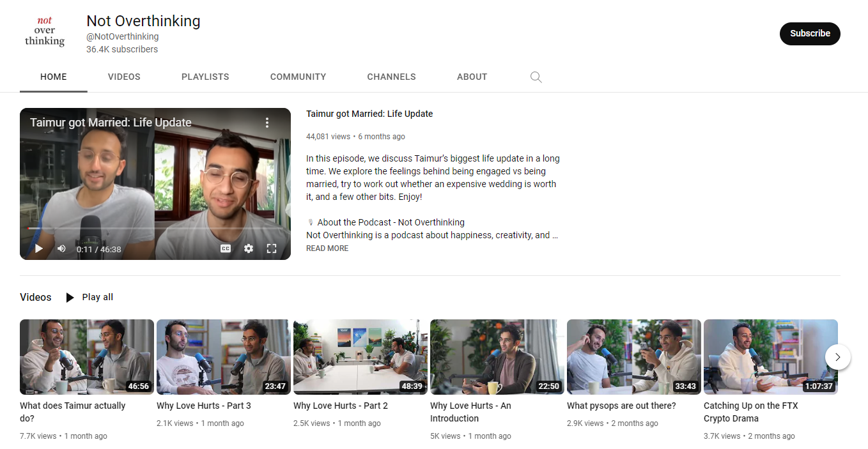Click the 0:11 / 46:38 time display
The image size is (868, 449).
point(98,249)
